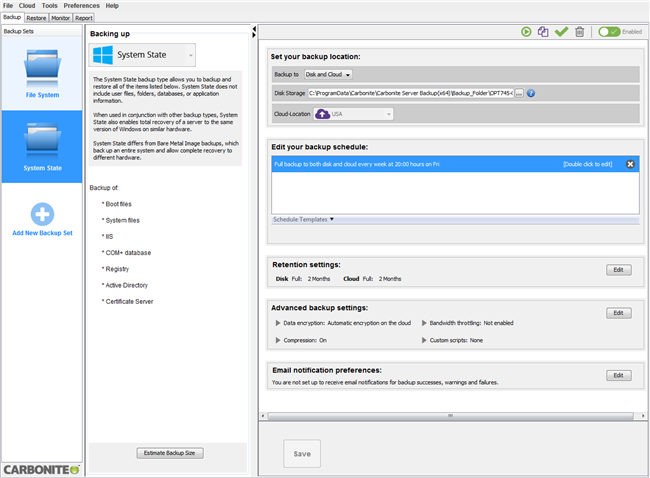Open the Cloud Location USA dropdown

pyautogui.click(x=353, y=114)
